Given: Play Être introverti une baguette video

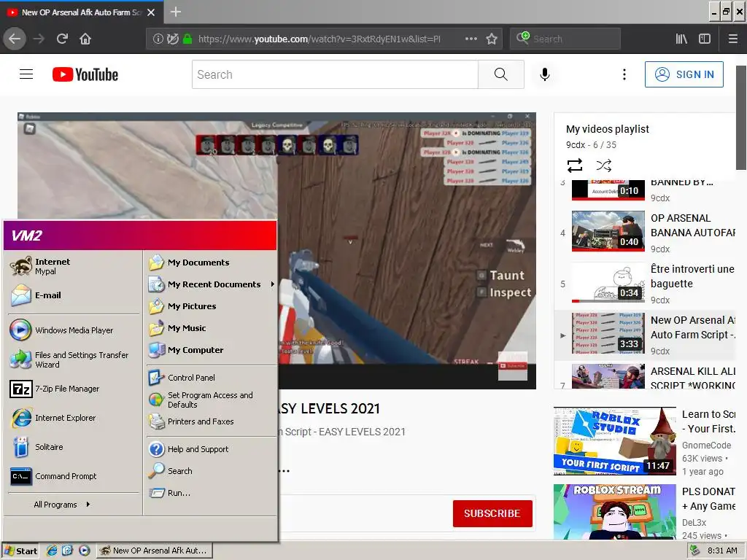Looking at the screenshot, I should (646, 283).
